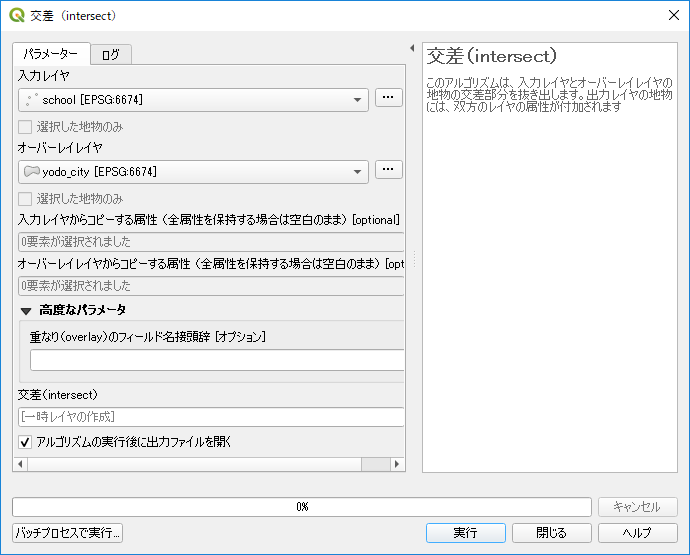Click the horizontal scrollbar left arrow
The width and height of the screenshot is (690, 555).
pyautogui.click(x=20, y=464)
